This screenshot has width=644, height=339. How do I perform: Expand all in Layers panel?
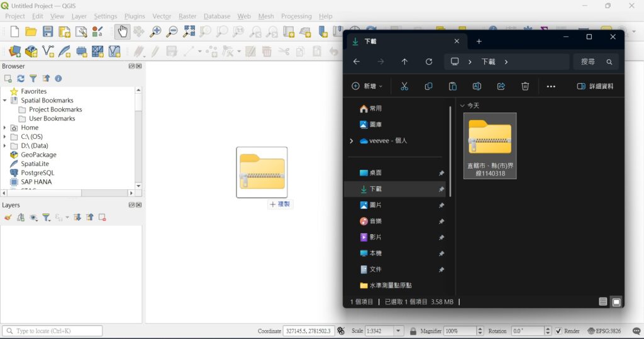77,218
